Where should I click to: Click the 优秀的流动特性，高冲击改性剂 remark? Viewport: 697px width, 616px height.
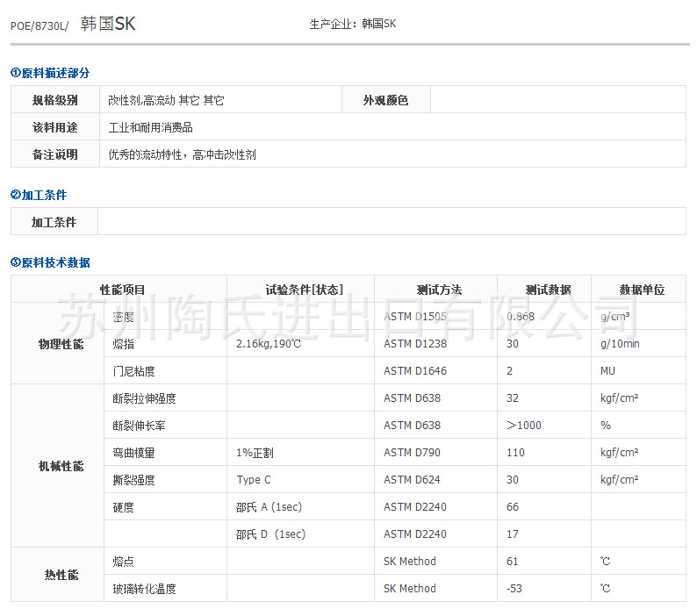click(x=183, y=154)
